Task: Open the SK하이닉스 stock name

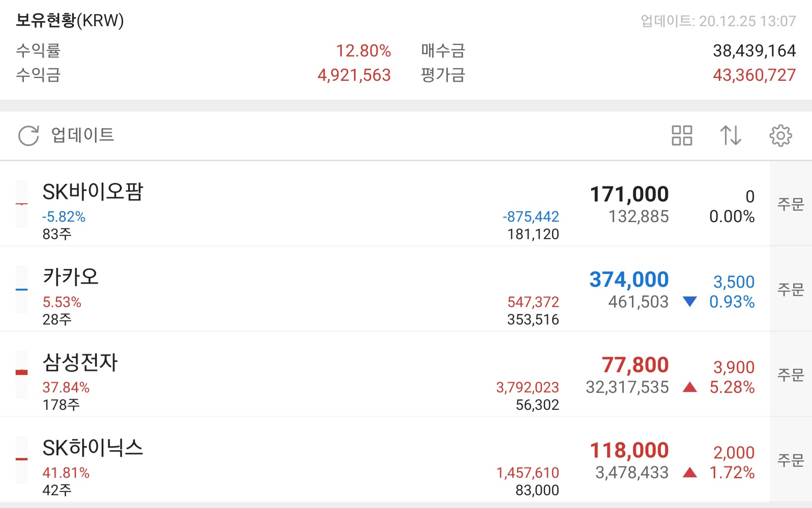Action: (x=93, y=448)
